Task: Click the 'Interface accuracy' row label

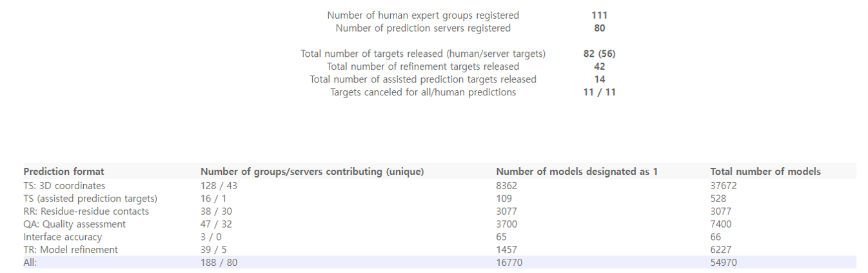Action: [63, 238]
